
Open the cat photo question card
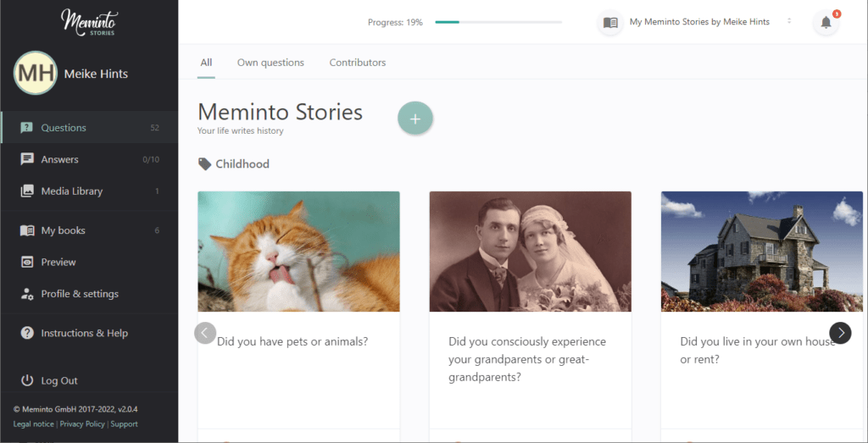(298, 252)
